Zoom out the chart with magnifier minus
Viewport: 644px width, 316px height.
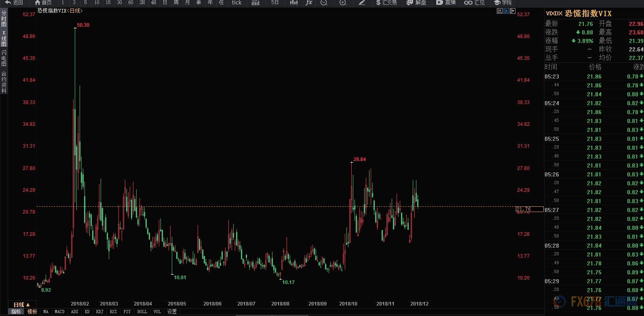pyautogui.click(x=324, y=2)
